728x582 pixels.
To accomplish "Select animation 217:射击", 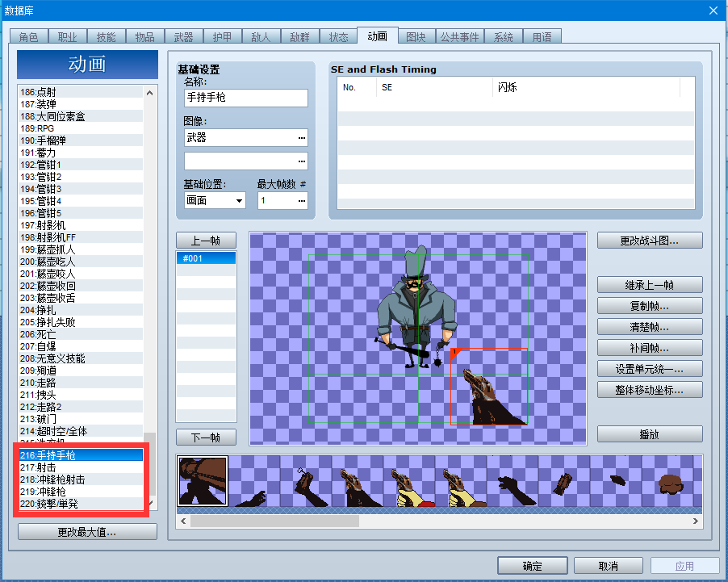I will (x=81, y=467).
